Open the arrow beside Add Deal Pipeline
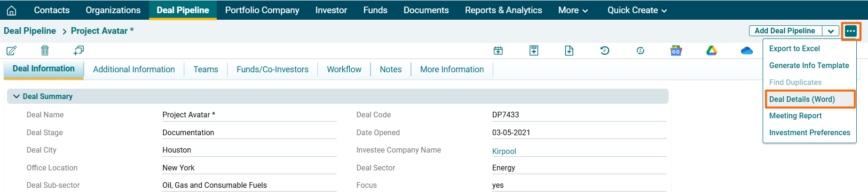The height and width of the screenshot is (192, 868). pos(831,31)
